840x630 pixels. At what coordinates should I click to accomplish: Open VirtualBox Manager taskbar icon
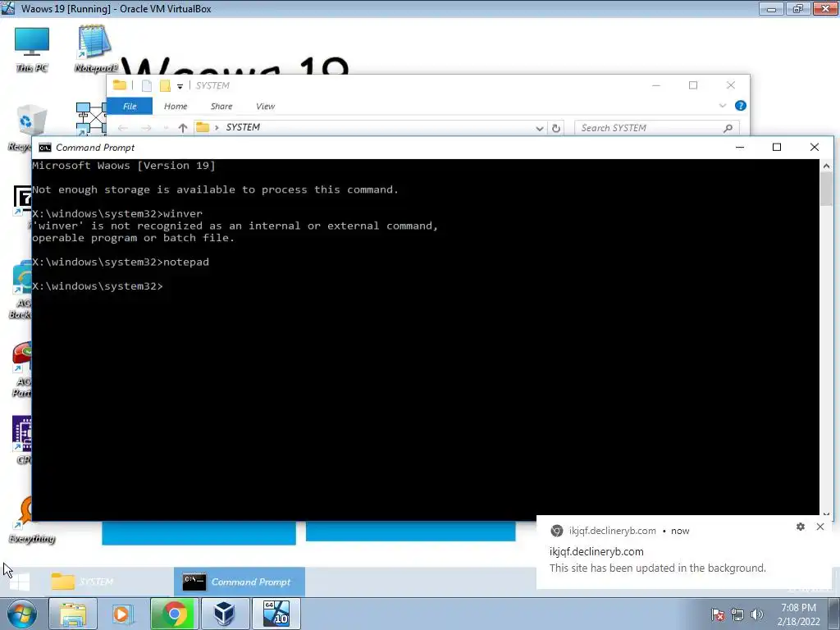[x=225, y=614]
